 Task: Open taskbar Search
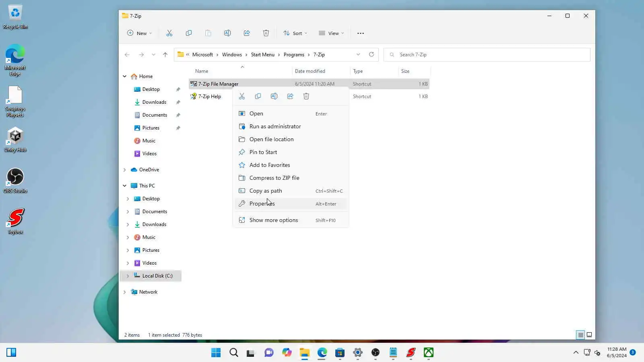click(x=233, y=353)
